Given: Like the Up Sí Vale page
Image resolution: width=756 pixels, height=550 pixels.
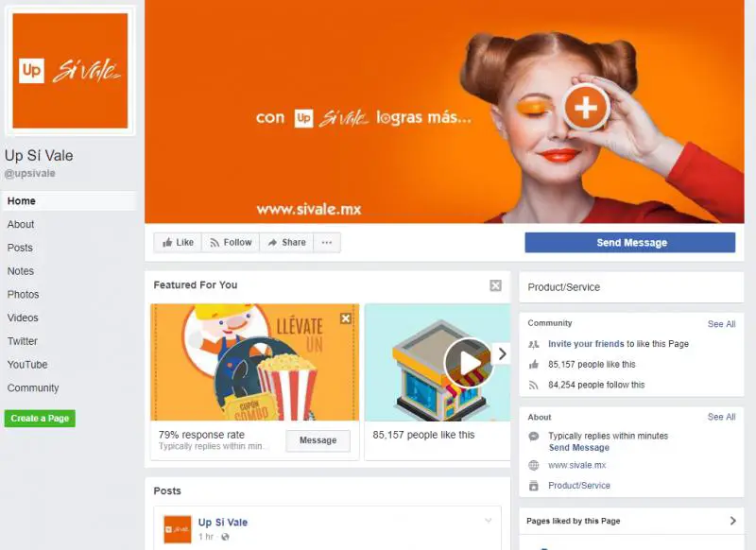Looking at the screenshot, I should 178,243.
